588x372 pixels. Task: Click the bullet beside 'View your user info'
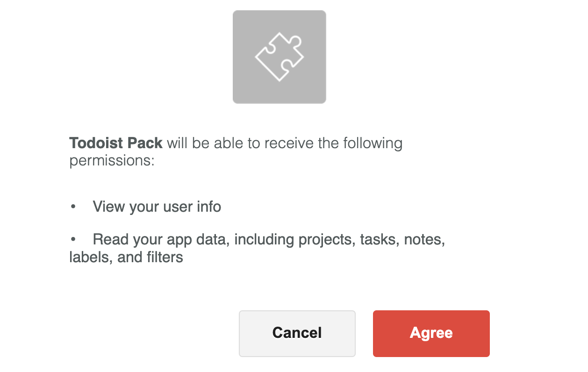(73, 207)
